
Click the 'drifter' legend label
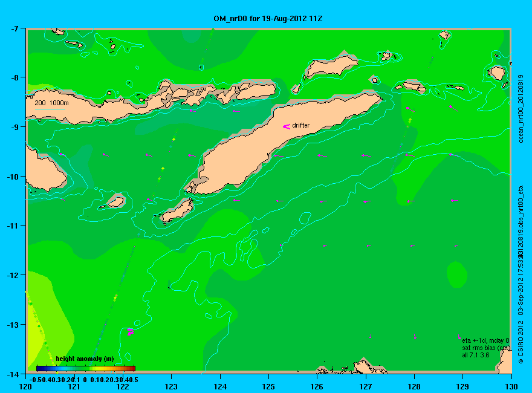[x=301, y=125]
